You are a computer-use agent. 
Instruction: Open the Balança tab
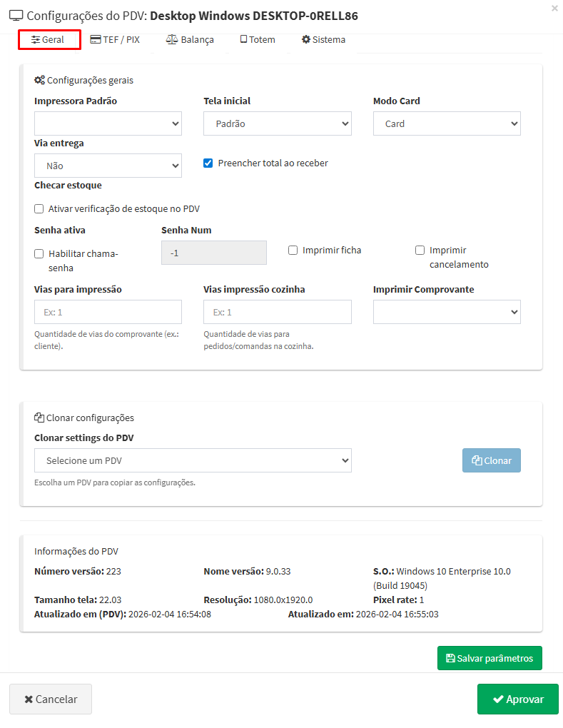[190, 40]
